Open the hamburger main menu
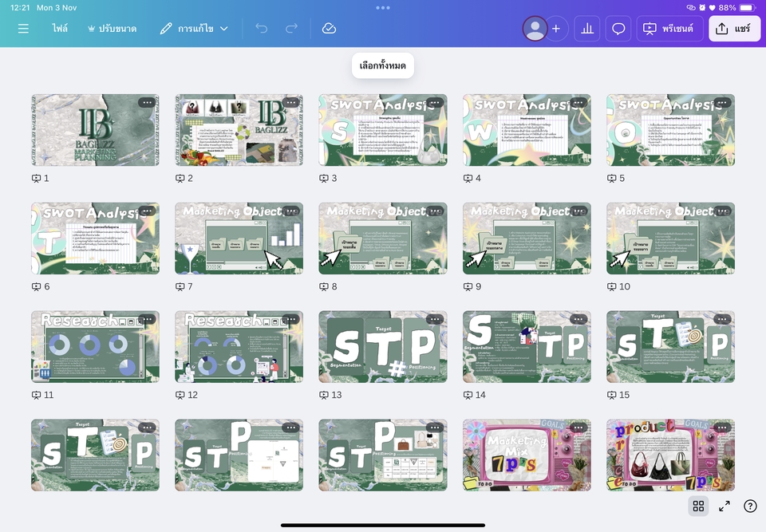 point(23,29)
